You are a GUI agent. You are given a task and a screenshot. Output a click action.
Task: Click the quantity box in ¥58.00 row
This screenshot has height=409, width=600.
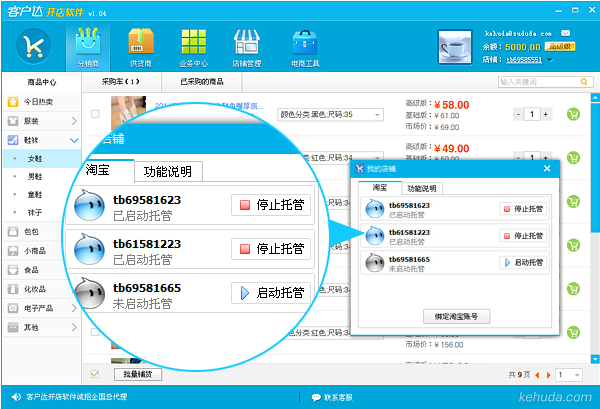pyautogui.click(x=532, y=114)
